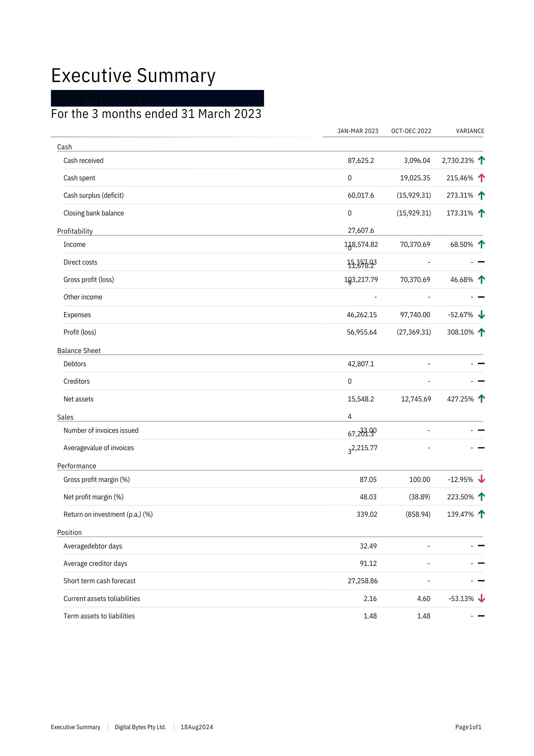Click the Balance Sheet section heading
This screenshot has height=756, width=534.
79,350
